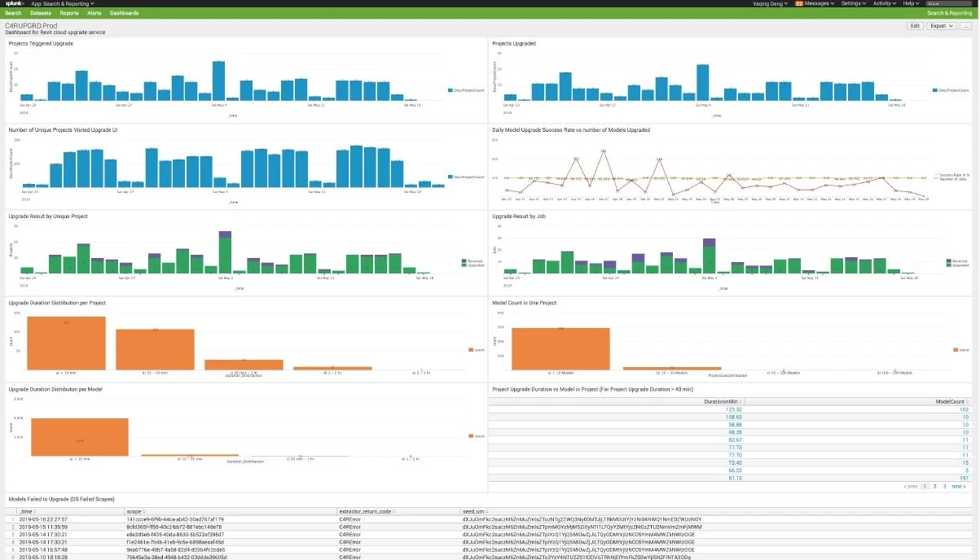Go to the Dashboards tab

pyautogui.click(x=124, y=13)
